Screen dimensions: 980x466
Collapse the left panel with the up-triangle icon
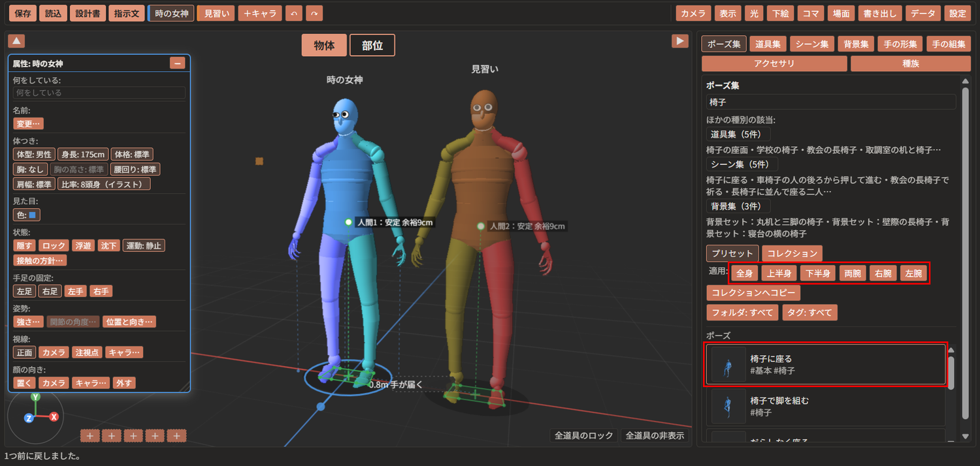tap(16, 41)
